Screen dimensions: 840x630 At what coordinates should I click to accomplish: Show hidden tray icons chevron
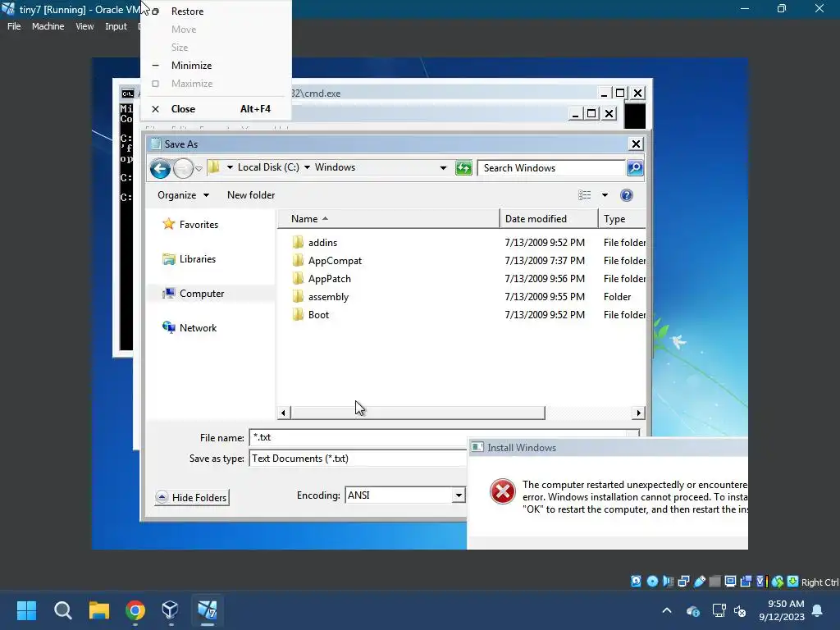(x=667, y=610)
